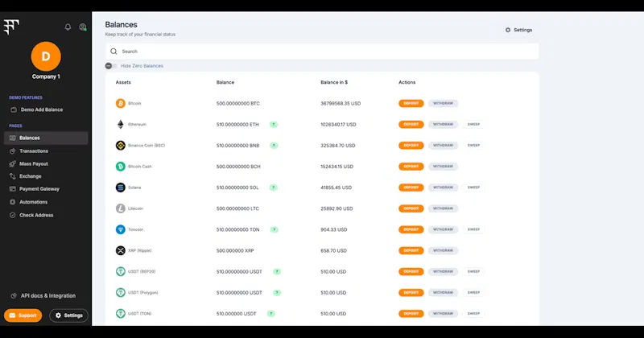Click the Bitcoin Cash coin icon
Viewport: 644px width, 338px height.
coord(120,167)
